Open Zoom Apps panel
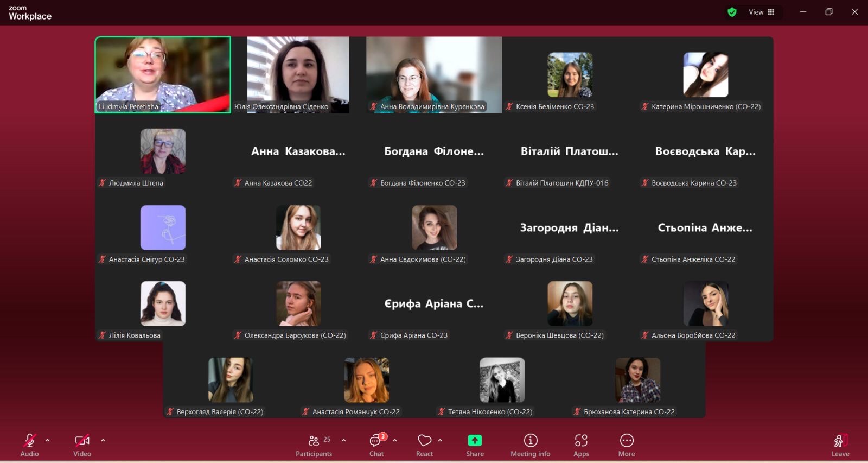The image size is (868, 463). coord(581,445)
